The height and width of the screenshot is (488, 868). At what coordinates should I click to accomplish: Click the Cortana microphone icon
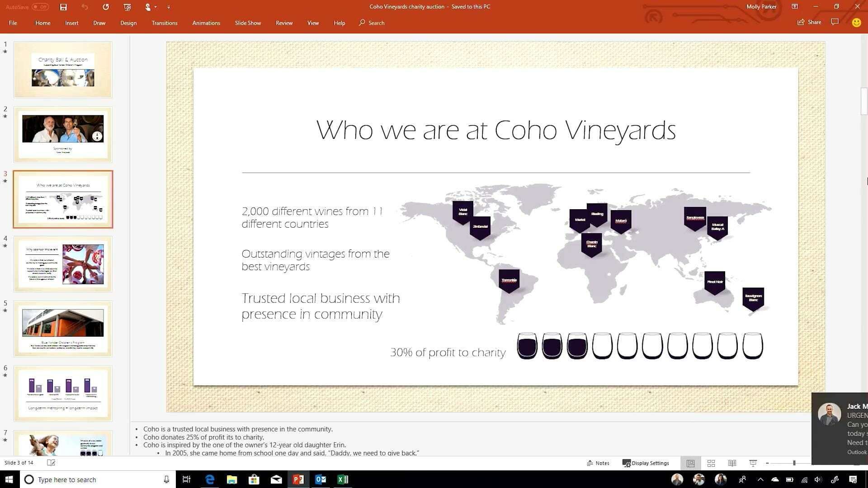coord(166,479)
